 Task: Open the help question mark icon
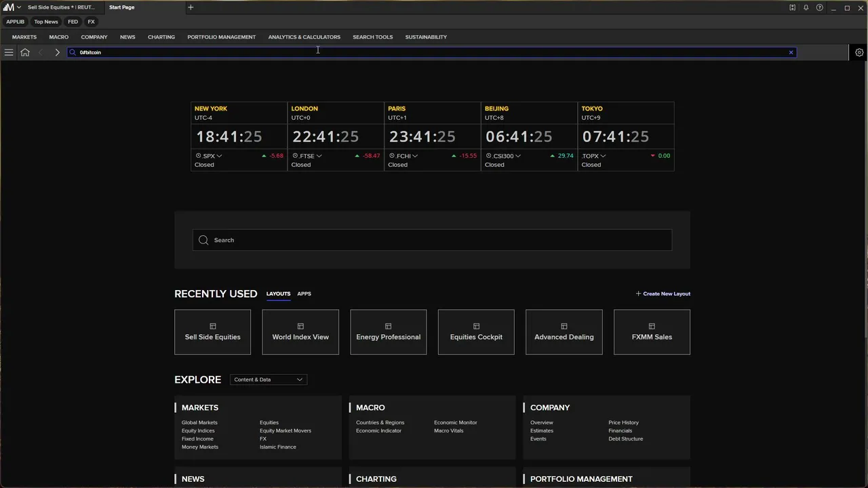(x=820, y=7)
